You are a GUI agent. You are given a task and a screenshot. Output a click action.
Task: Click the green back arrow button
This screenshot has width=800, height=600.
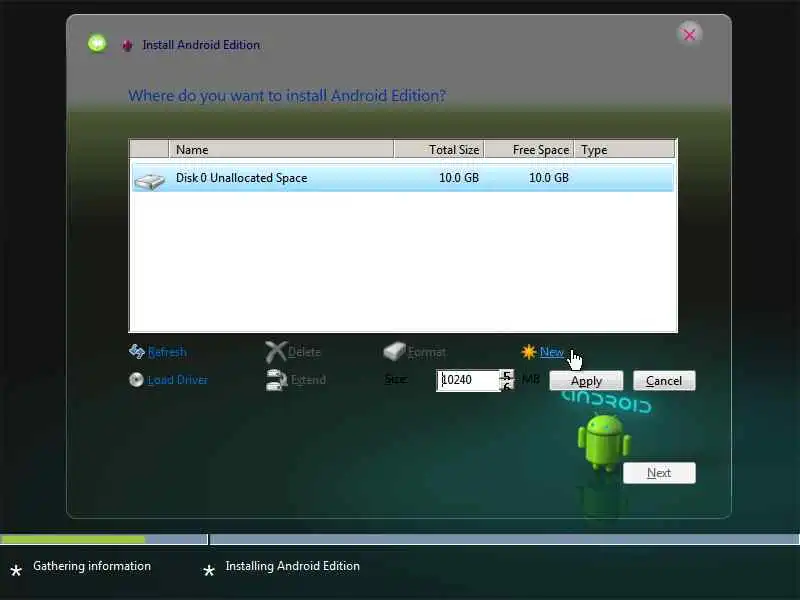(97, 44)
